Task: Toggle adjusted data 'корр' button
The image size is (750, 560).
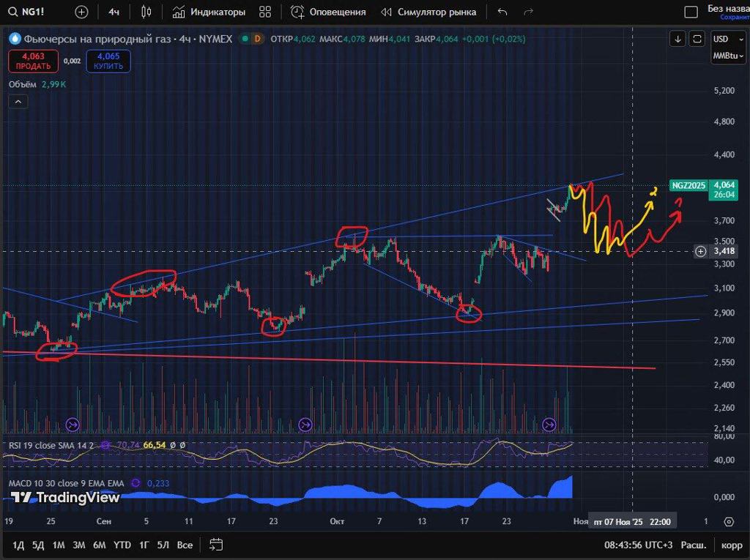Action: 732,545
